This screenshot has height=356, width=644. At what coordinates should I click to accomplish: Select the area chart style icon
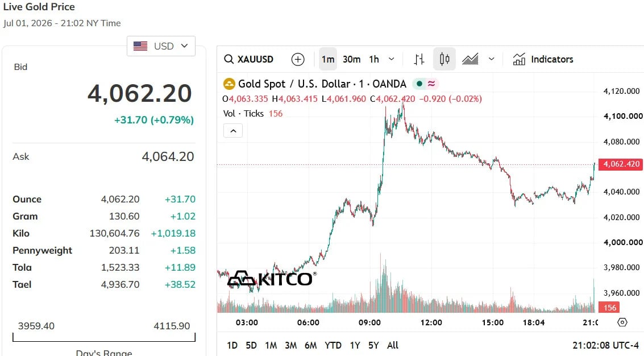(470, 59)
